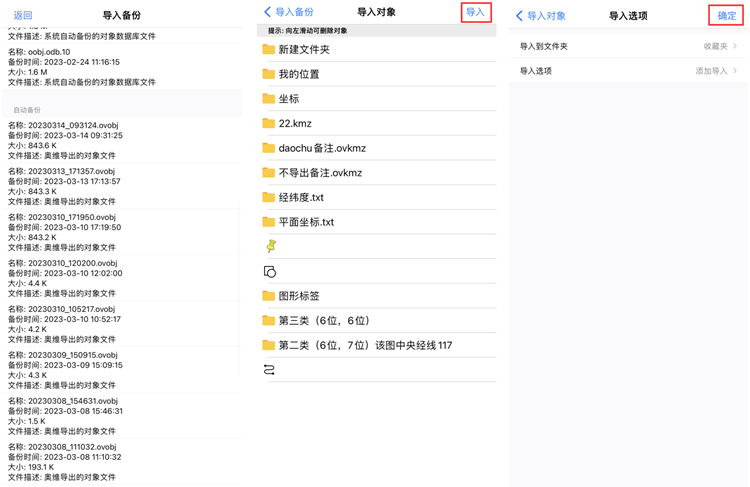Select the daochu备注.ovkmz entry
Image resolution: width=750 pixels, height=487 pixels.
point(322,148)
